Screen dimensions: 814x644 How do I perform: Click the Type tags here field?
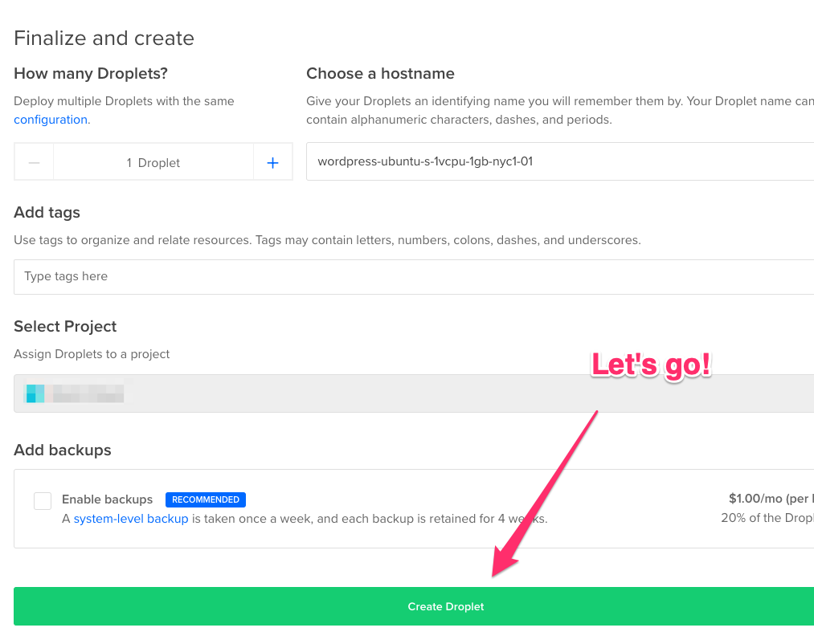(414, 276)
